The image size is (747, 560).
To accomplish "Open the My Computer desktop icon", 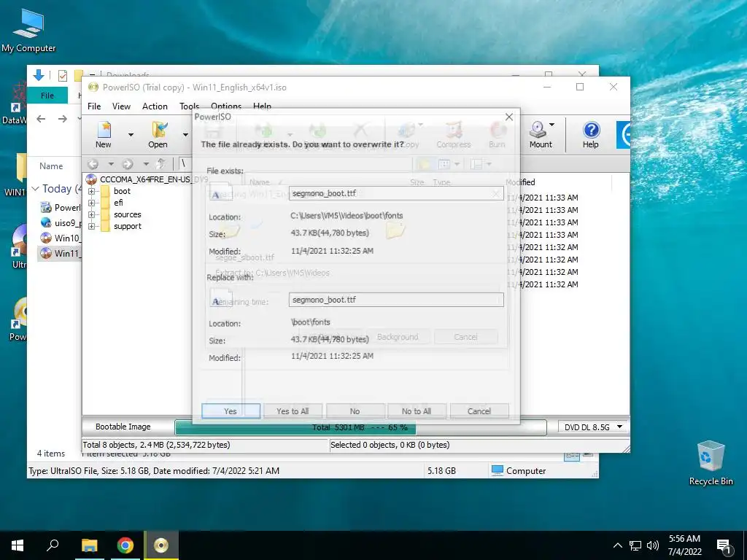I will (28, 31).
